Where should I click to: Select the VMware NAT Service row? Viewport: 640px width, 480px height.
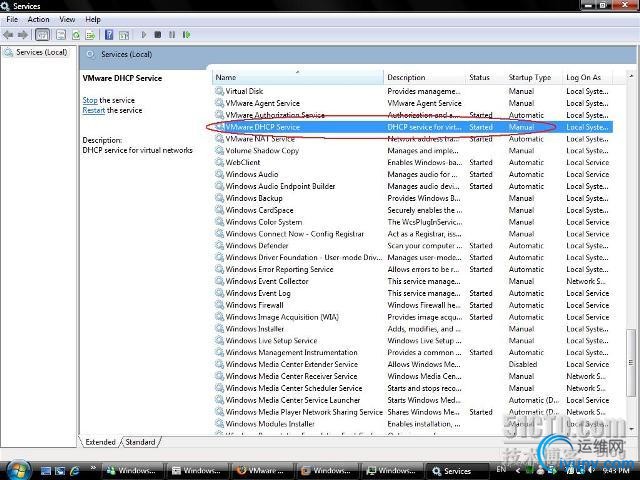[413, 139]
